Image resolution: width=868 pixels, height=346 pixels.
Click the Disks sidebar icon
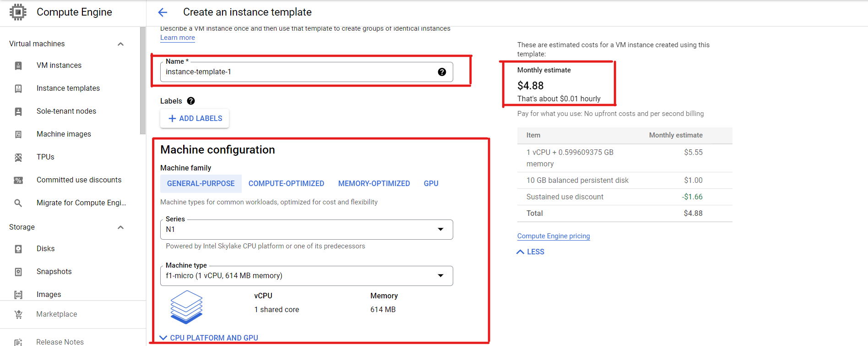(18, 249)
